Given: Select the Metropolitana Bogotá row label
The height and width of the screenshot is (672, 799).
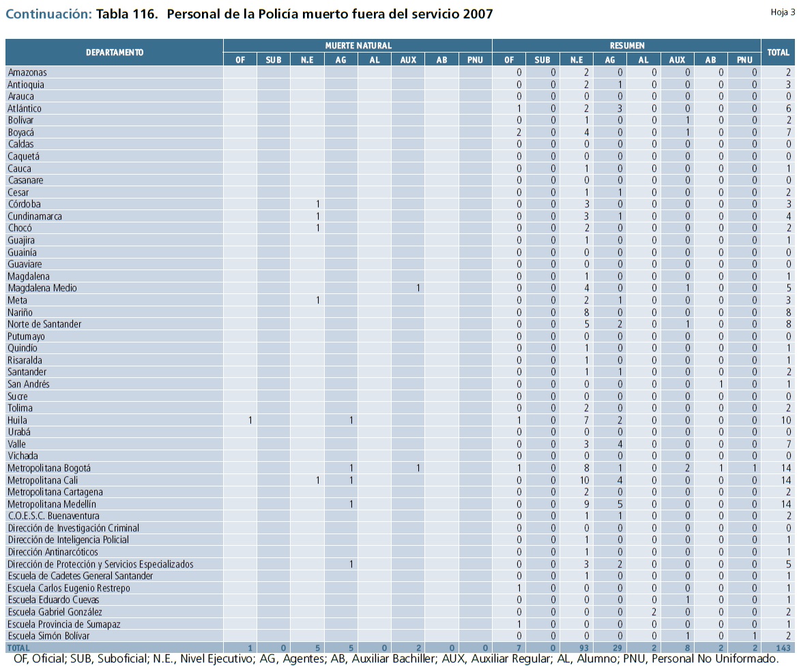Looking at the screenshot, I should 49,468.
